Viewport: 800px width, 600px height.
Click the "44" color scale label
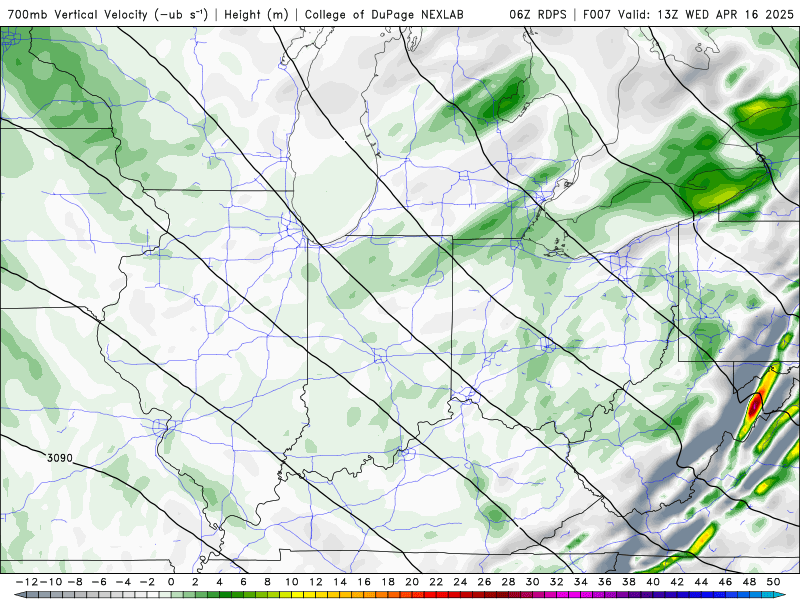(701, 582)
